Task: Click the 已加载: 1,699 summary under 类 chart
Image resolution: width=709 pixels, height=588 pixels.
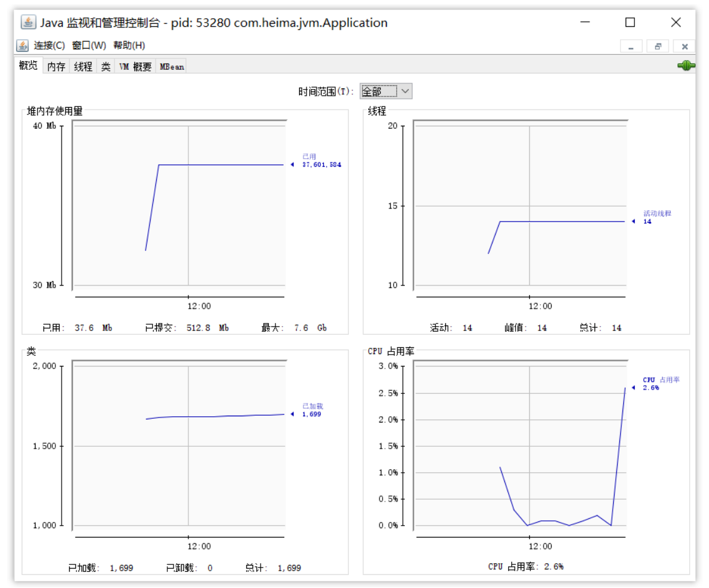Action: pos(100,568)
